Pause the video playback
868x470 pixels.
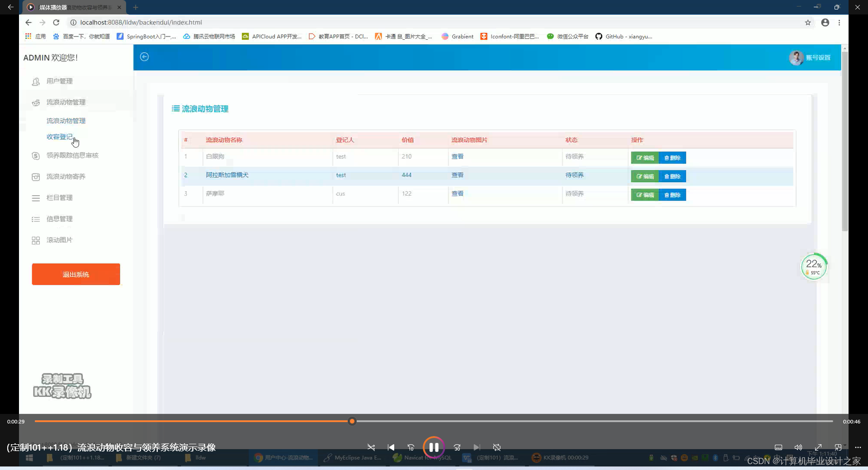pos(434,447)
